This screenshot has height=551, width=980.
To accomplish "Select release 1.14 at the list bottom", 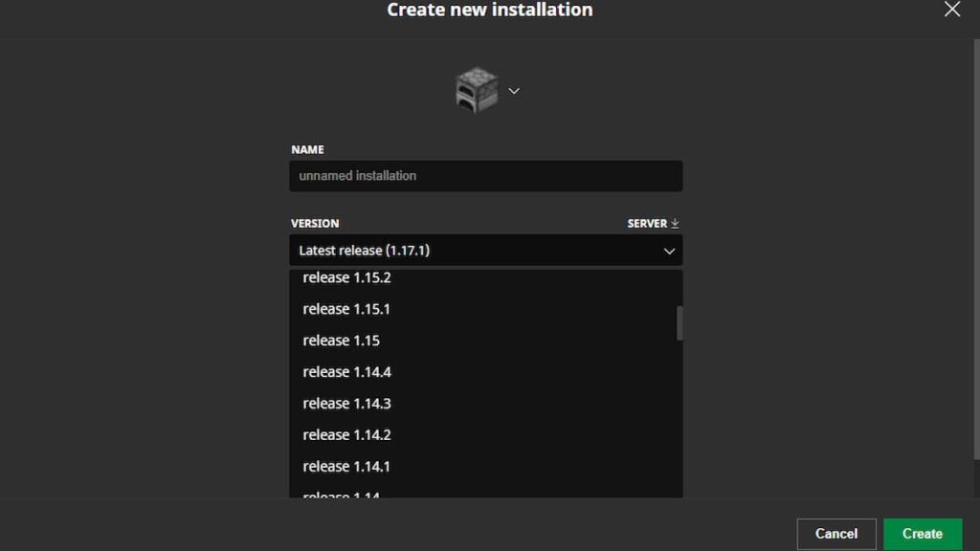I will tap(340, 494).
